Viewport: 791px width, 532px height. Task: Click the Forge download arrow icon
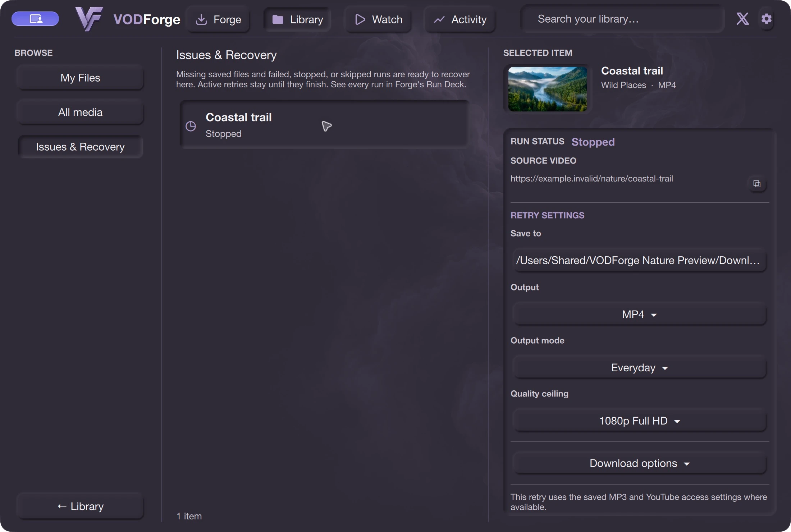[x=201, y=19]
